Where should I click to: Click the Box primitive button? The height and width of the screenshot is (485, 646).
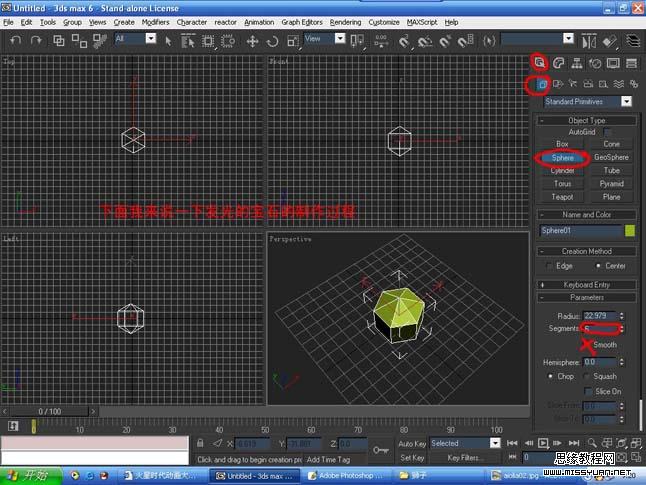click(562, 144)
